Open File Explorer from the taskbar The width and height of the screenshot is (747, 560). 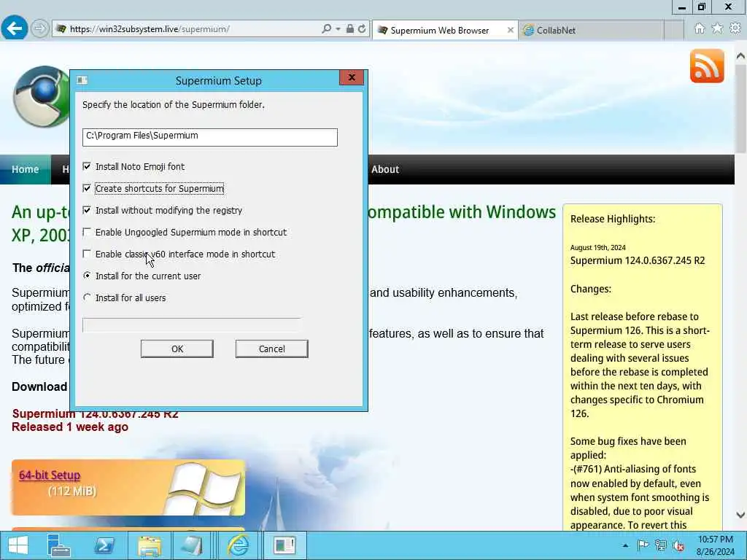[x=149, y=545]
